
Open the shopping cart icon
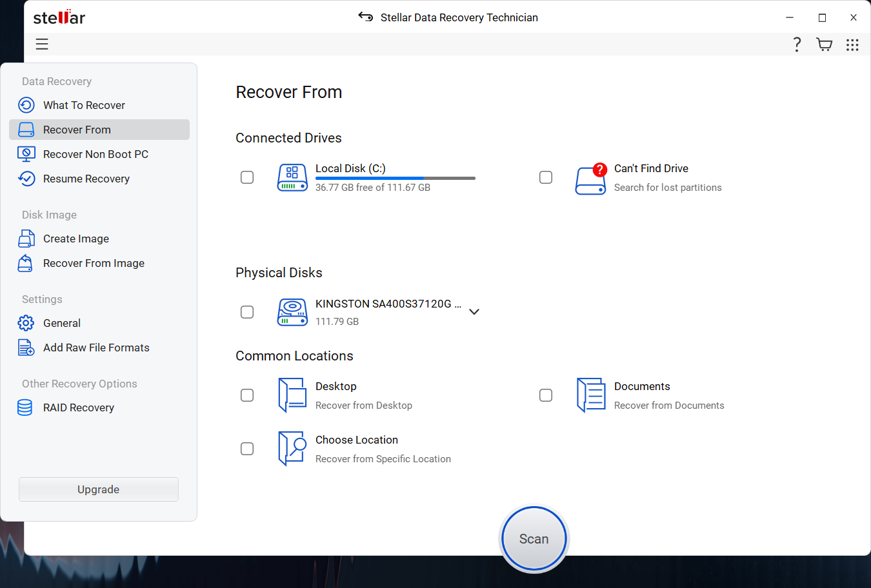tap(824, 44)
